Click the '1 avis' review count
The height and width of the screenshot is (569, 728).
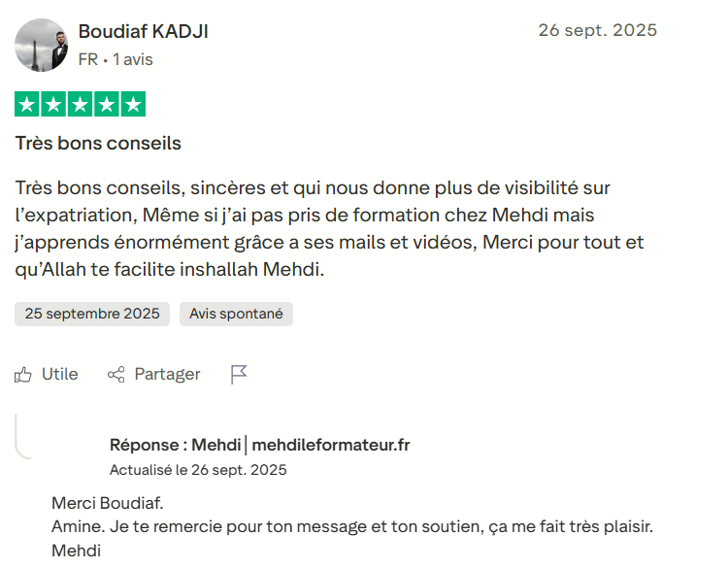point(133,59)
